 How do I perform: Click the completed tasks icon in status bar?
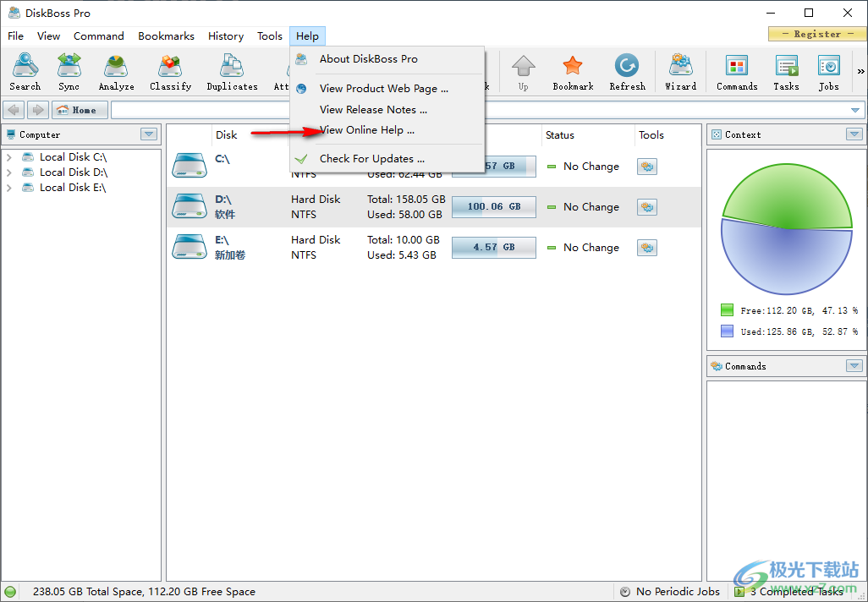[739, 592]
